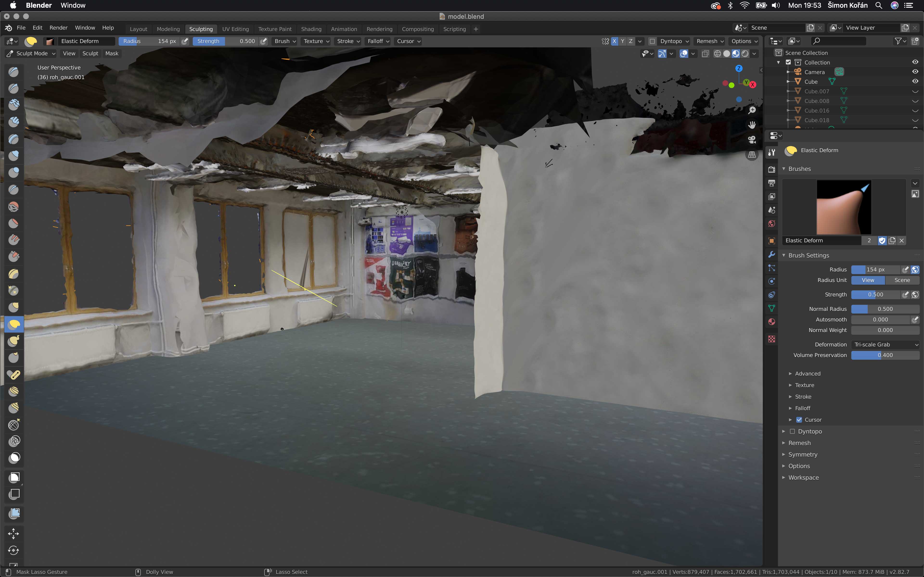Screen dimensions: 924x577
Task: Toggle perspective/orthographic grid icon
Action: [752, 155]
